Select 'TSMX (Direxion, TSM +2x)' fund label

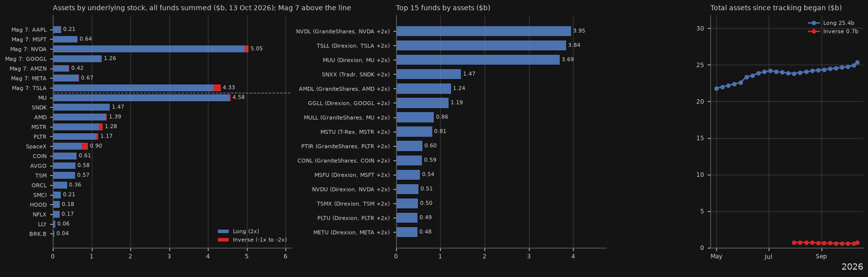pyautogui.click(x=353, y=204)
